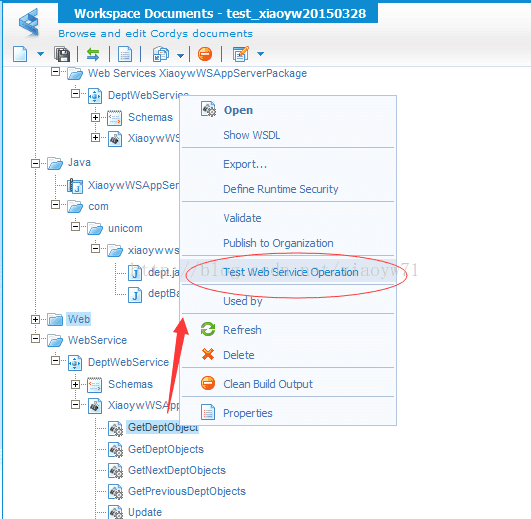Select Validate in the context menu
531x519 pixels.
pyautogui.click(x=288, y=218)
